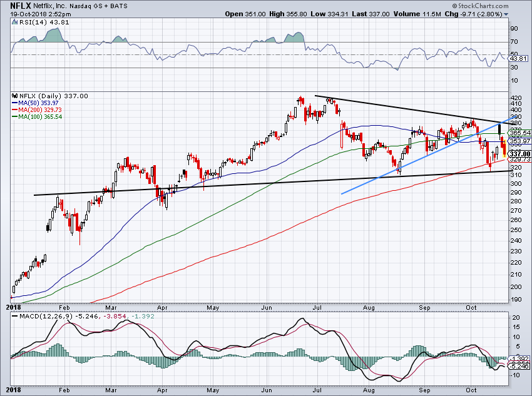
Task: Click the 2018 year label below MACD panel
Action: click(x=13, y=390)
